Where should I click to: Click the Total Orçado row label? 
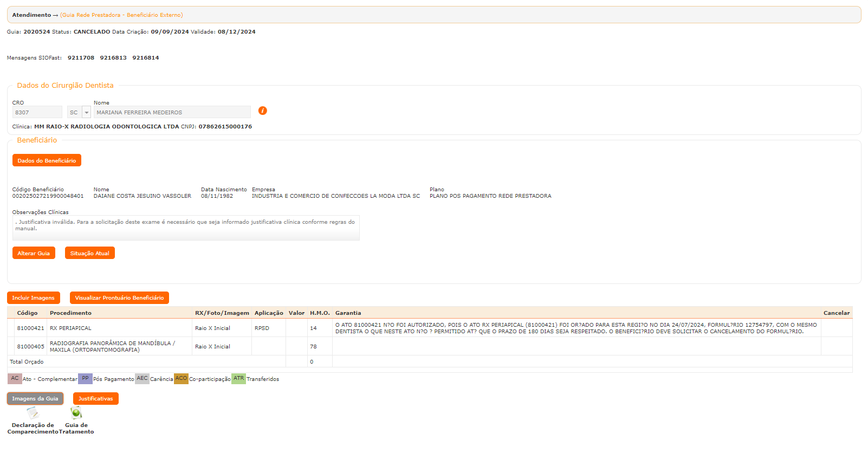click(27, 362)
